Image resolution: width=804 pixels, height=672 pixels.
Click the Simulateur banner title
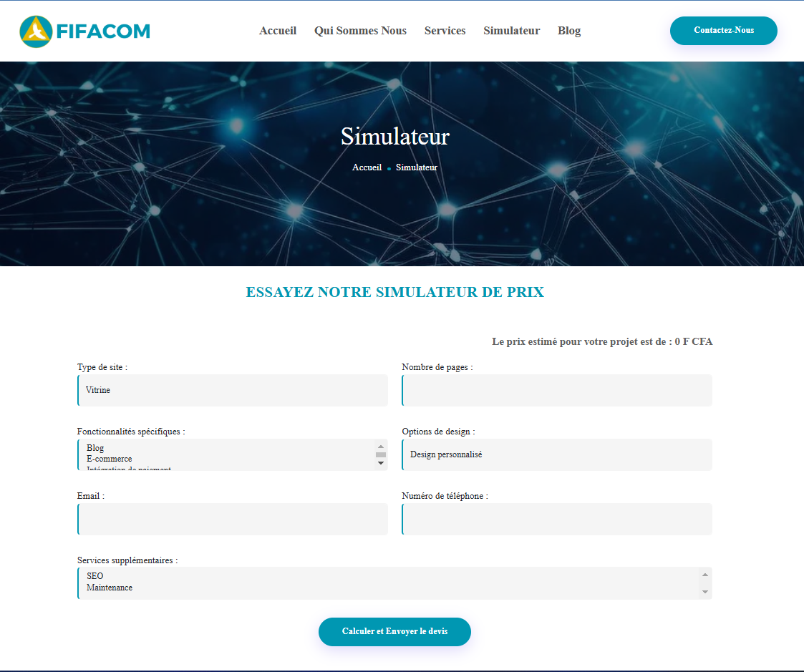click(394, 137)
